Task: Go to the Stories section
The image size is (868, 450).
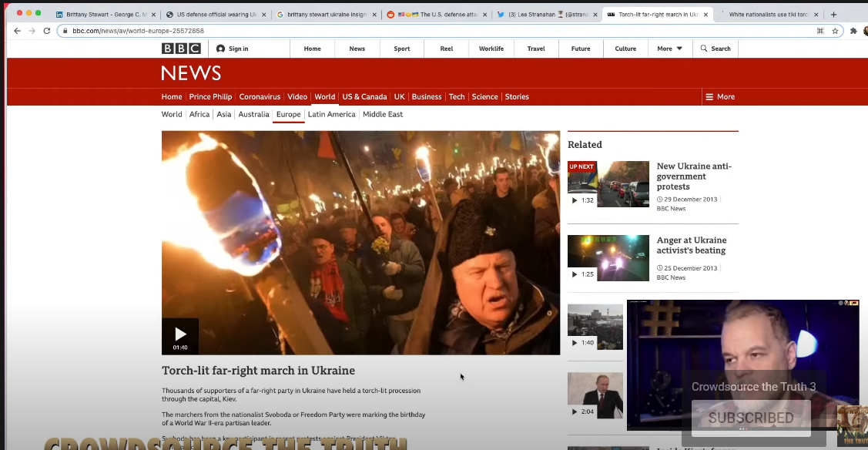Action: [x=517, y=97]
